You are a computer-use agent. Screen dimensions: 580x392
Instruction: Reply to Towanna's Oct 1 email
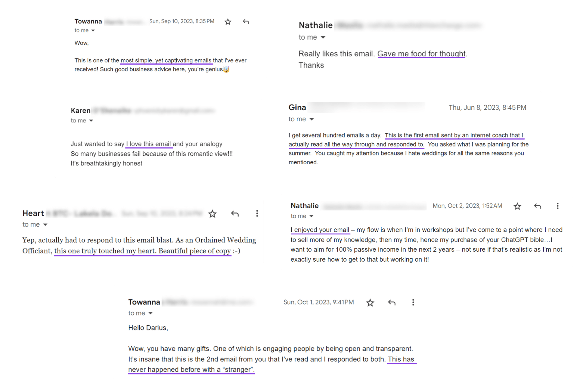(391, 302)
